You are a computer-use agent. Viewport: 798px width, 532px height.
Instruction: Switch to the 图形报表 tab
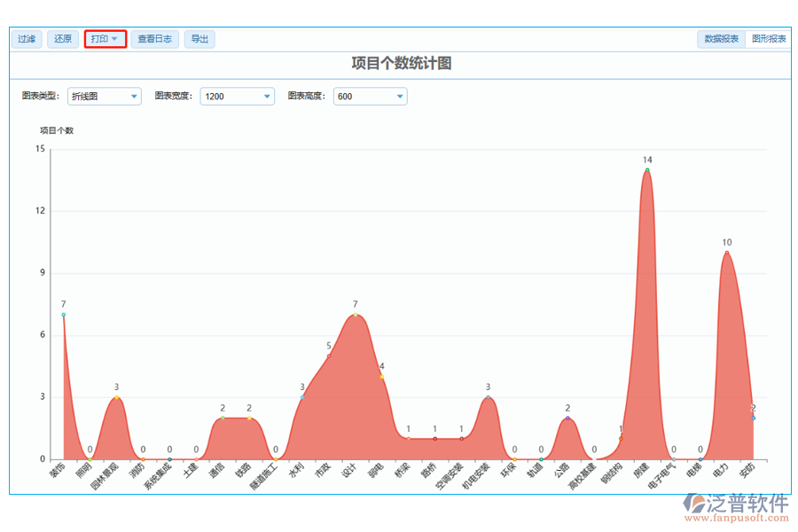coord(769,39)
